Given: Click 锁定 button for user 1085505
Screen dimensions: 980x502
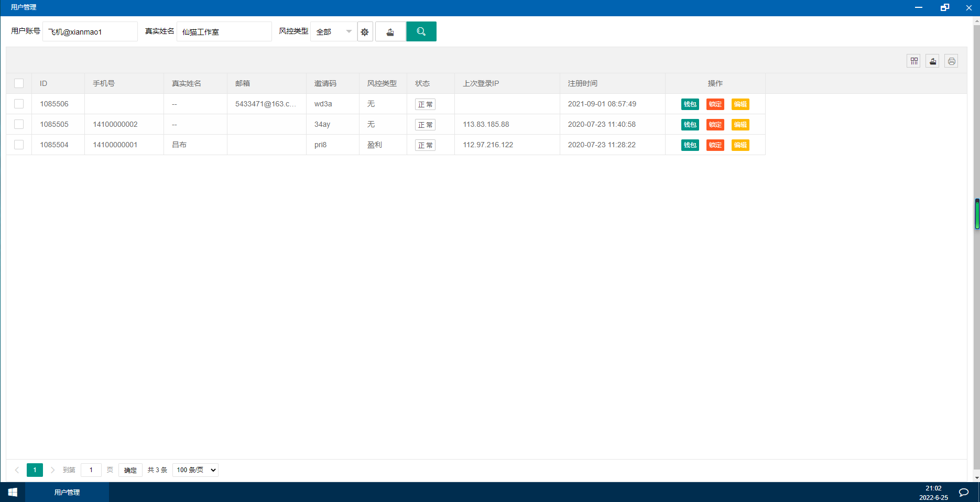Looking at the screenshot, I should click(x=715, y=125).
